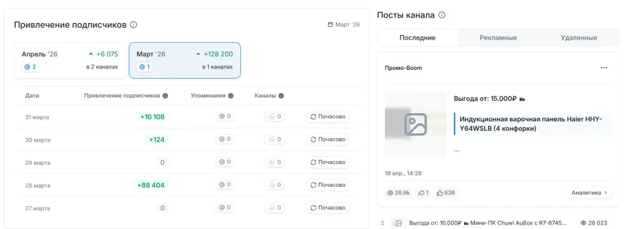Click the Промо-Boom channel name
Screen dimensions: 644x229
click(x=403, y=68)
